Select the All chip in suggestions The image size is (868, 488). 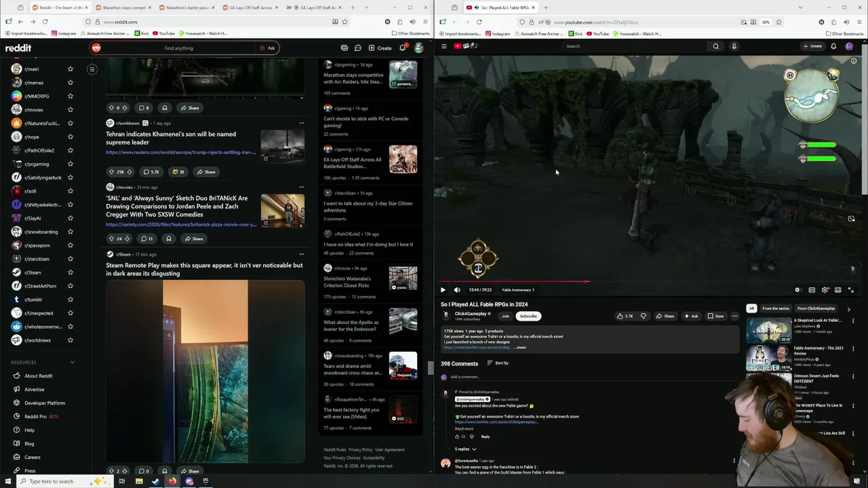pos(751,308)
